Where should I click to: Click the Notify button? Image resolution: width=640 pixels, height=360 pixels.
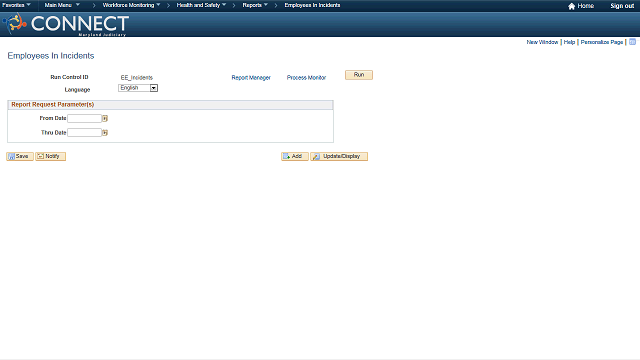click(50, 156)
